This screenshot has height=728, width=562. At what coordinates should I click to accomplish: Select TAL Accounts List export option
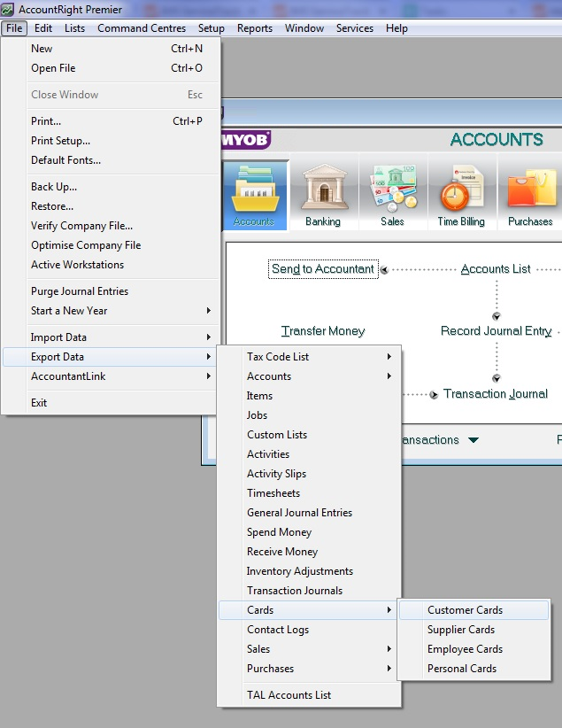pyautogui.click(x=309, y=695)
